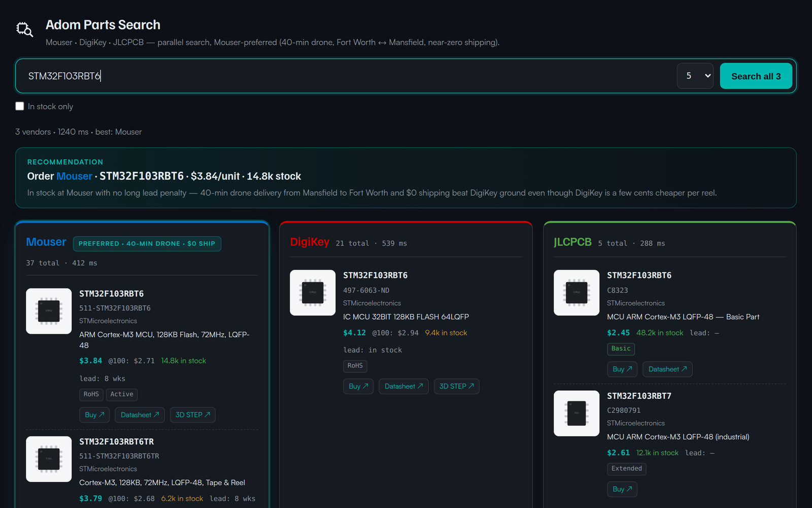The image size is (812, 508).
Task: Click the Mouser vendor heading
Action: pyautogui.click(x=46, y=242)
